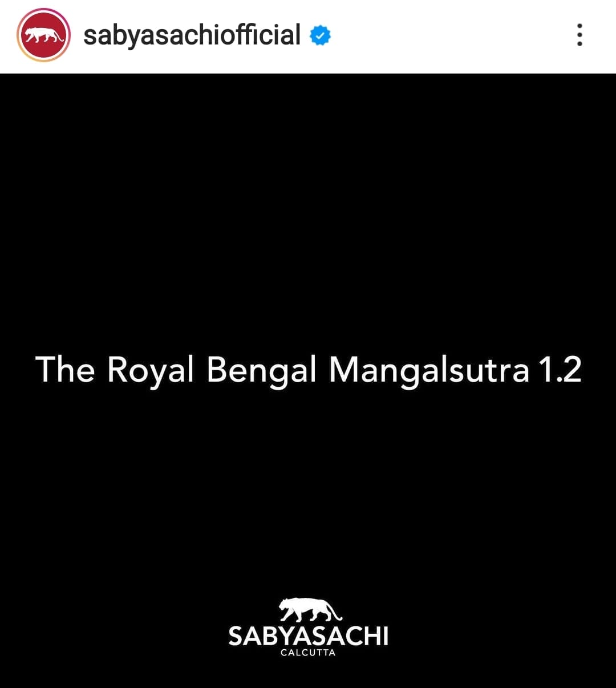The image size is (616, 688).
Task: Open the three-dot post options menu
Action: pyautogui.click(x=579, y=35)
